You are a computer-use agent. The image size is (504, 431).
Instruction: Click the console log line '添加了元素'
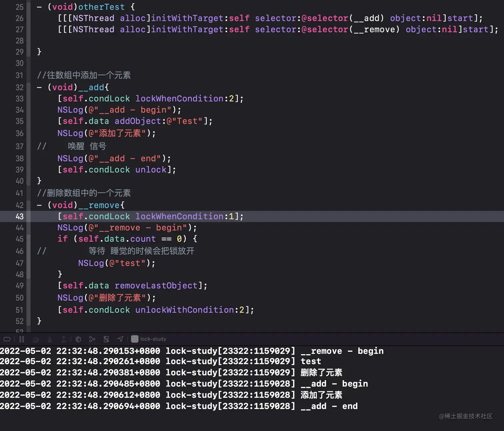tap(171, 395)
